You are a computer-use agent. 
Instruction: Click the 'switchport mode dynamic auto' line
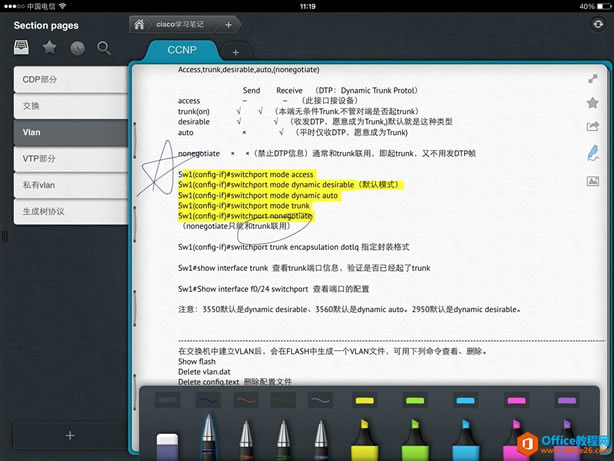point(258,195)
